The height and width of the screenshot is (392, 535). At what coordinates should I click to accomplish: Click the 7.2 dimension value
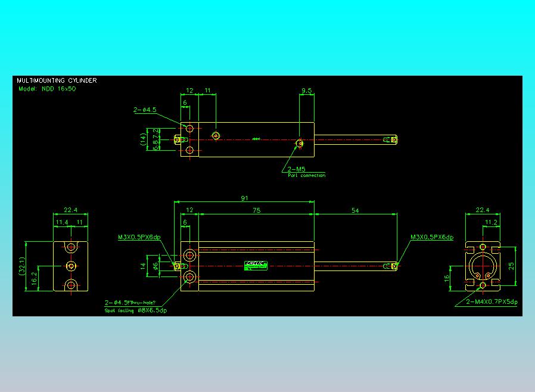click(156, 133)
